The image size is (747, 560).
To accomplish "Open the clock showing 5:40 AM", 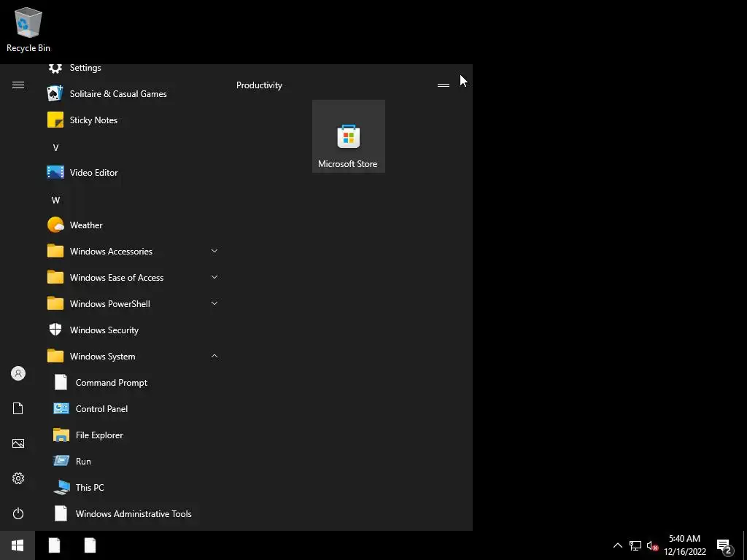I will coord(684,545).
